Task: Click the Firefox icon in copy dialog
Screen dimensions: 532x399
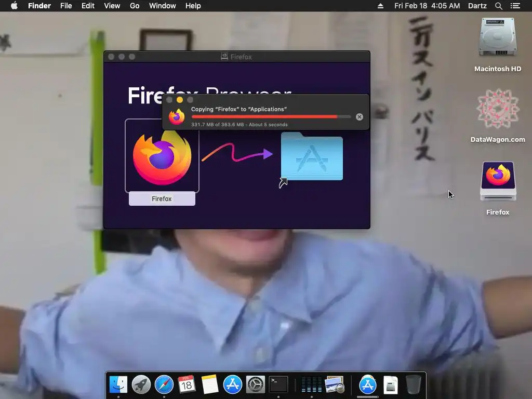Action: [177, 117]
